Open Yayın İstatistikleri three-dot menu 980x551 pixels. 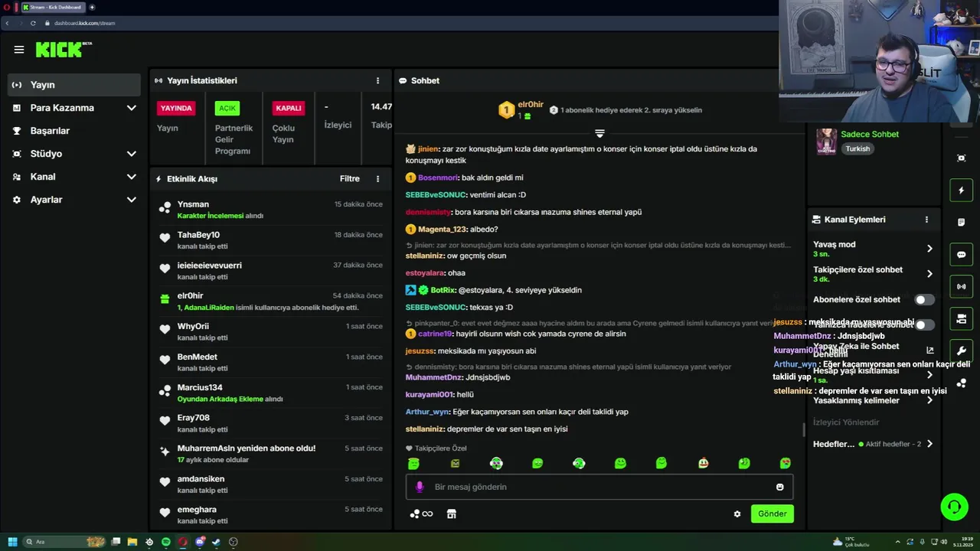[377, 80]
